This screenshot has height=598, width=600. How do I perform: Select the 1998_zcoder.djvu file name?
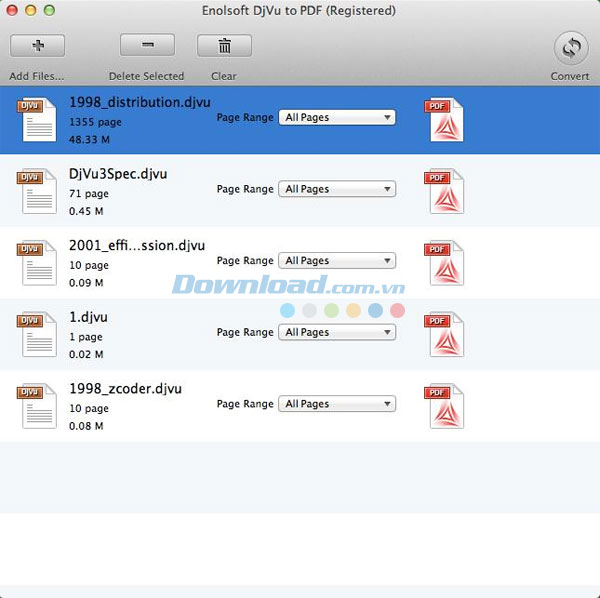click(x=125, y=389)
